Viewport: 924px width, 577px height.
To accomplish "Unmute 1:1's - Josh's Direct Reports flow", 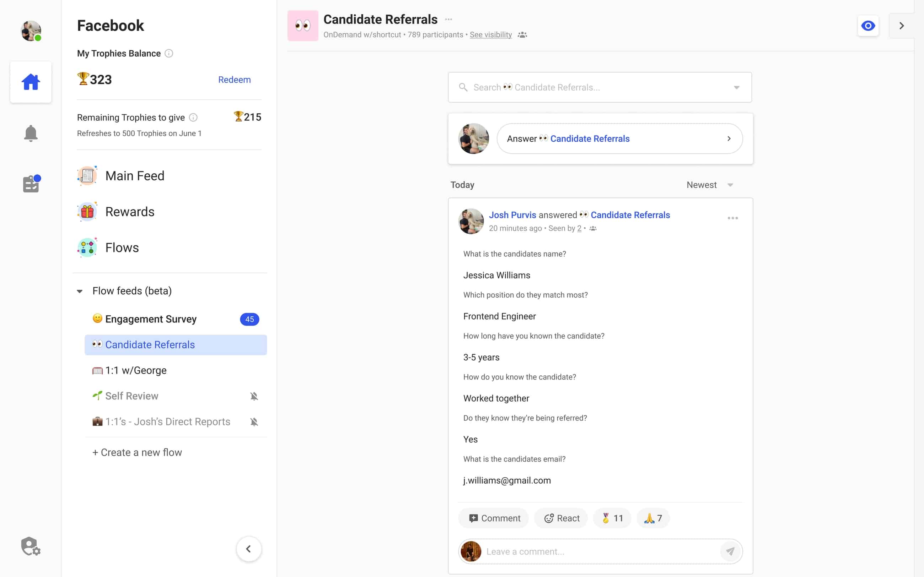I will (254, 422).
